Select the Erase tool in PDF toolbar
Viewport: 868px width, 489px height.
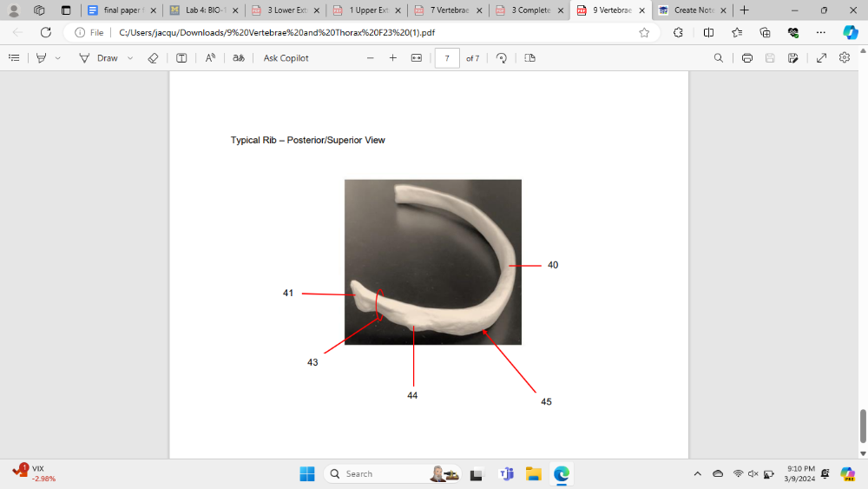[x=153, y=58]
